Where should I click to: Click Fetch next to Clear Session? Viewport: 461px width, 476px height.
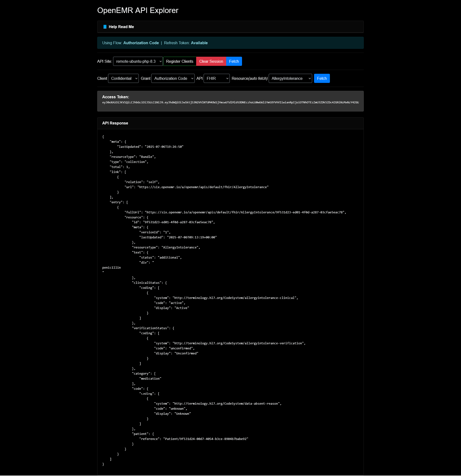tap(234, 62)
